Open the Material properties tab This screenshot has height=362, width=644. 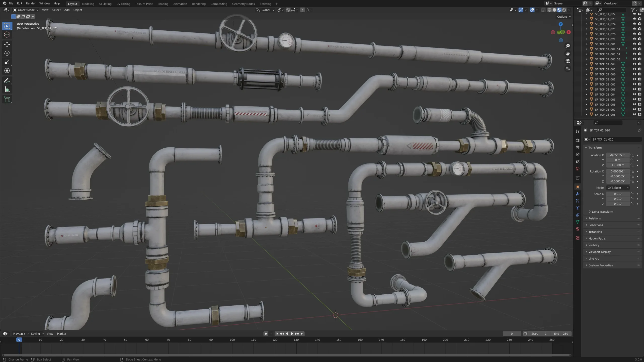click(x=577, y=229)
